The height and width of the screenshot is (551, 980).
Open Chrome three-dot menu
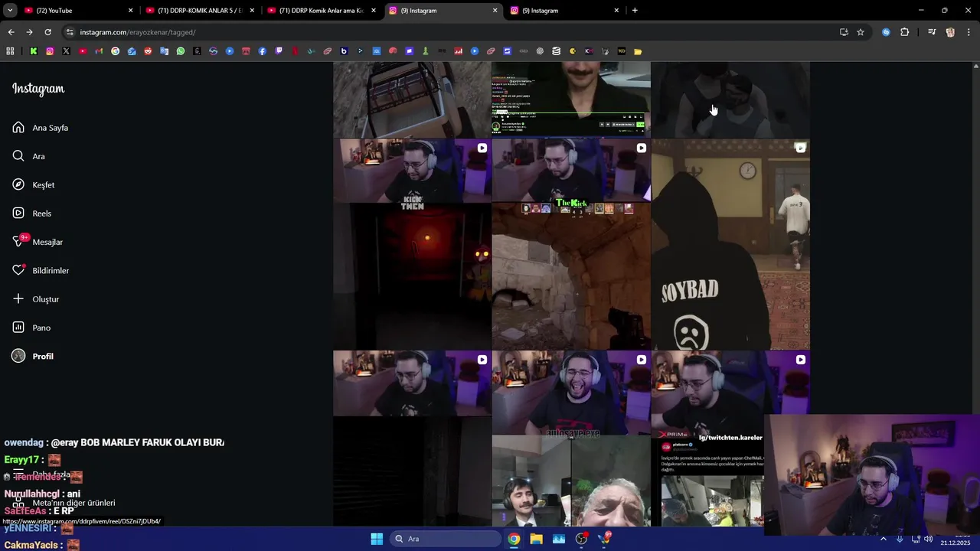click(x=969, y=32)
